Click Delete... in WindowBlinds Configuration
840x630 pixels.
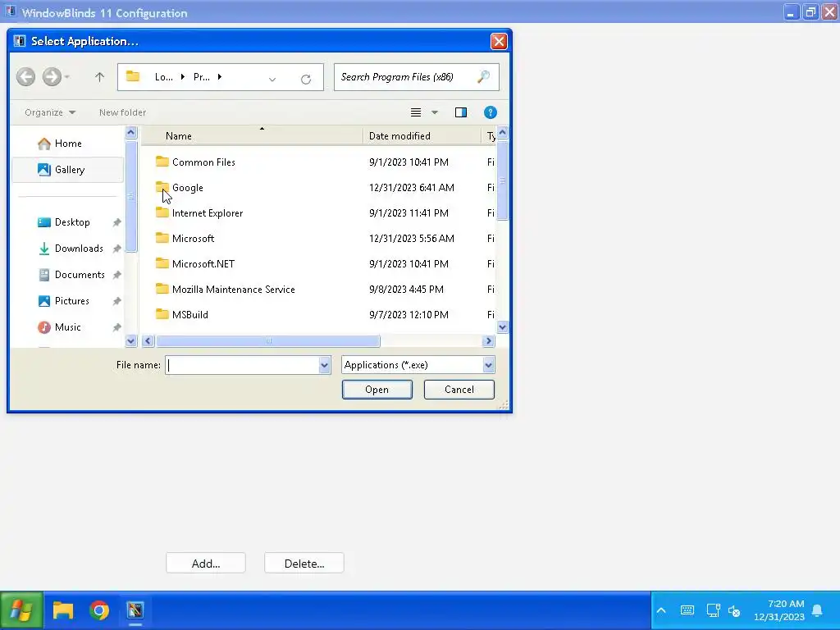pos(304,564)
